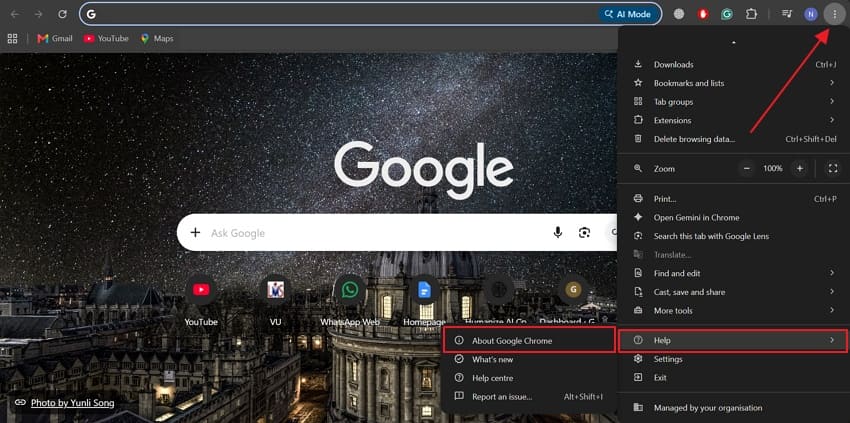Image resolution: width=850 pixels, height=423 pixels.
Task: Expand the More tools submenu
Action: coord(735,310)
